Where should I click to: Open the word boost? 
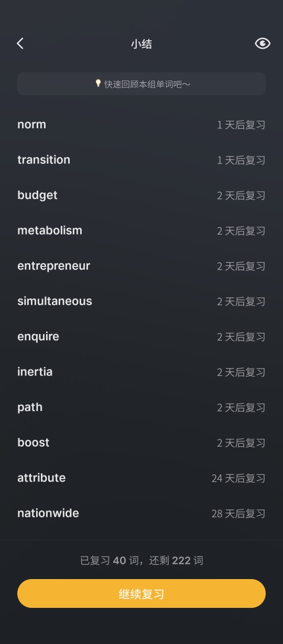click(33, 442)
